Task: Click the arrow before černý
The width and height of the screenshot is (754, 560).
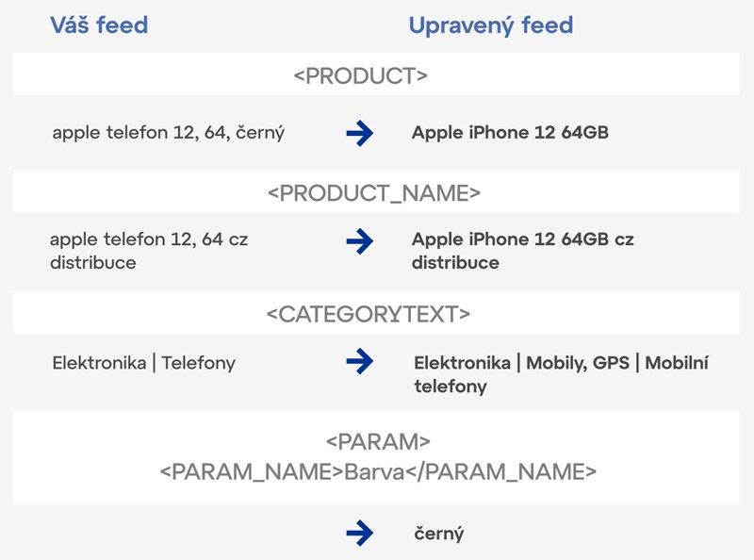Action: click(360, 533)
